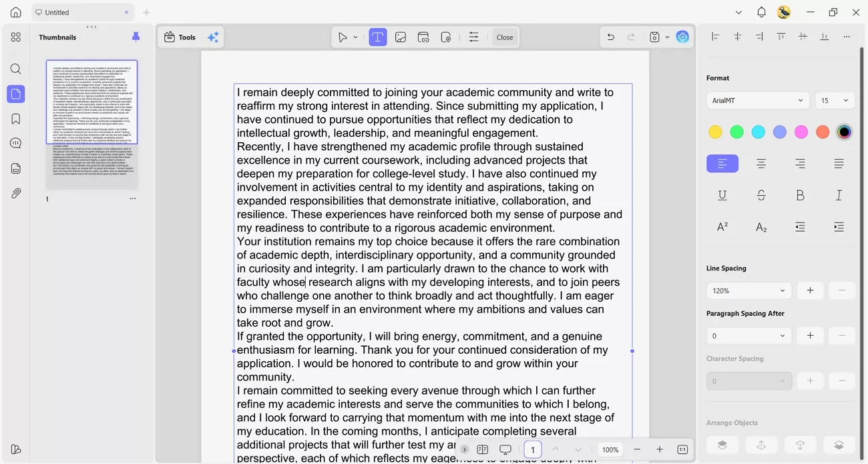The height and width of the screenshot is (464, 868).
Task: Toggle bold formatting in Format panel
Action: point(800,195)
